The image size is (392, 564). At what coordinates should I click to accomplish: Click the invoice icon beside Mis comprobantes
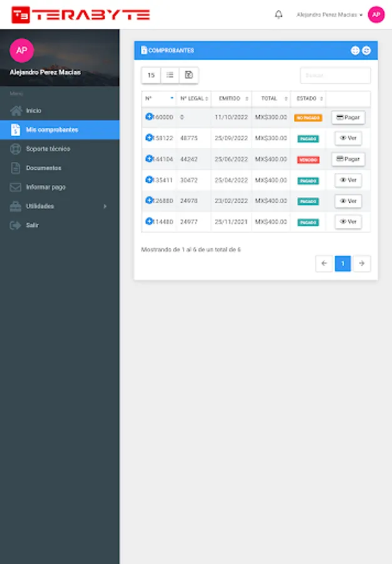tap(16, 130)
